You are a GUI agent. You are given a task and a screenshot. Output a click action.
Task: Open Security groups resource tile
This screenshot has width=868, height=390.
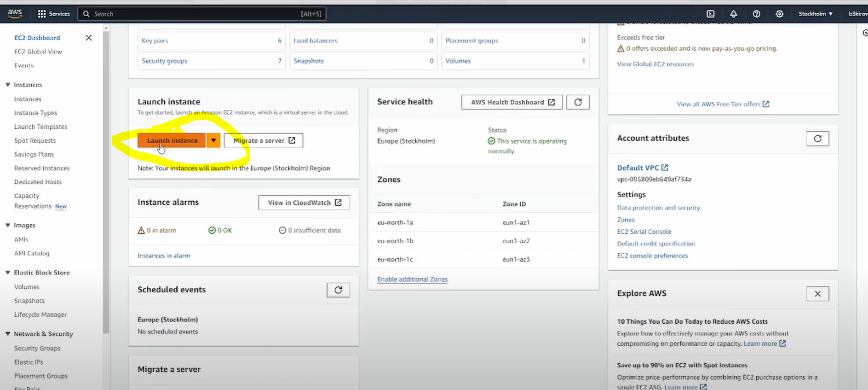point(212,61)
